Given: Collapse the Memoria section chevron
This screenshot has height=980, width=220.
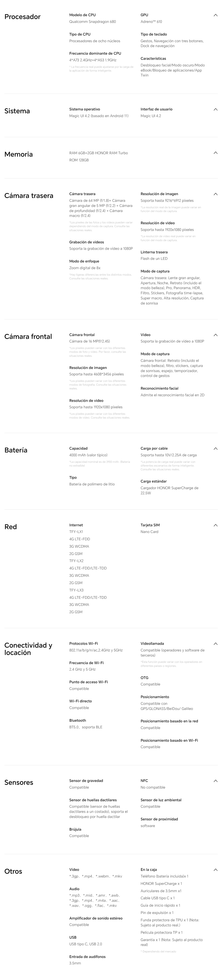Looking at the screenshot, I should (215, 153).
